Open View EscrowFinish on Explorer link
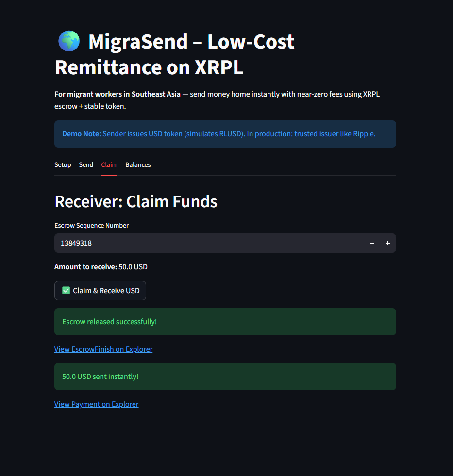The height and width of the screenshot is (476, 453). (103, 349)
